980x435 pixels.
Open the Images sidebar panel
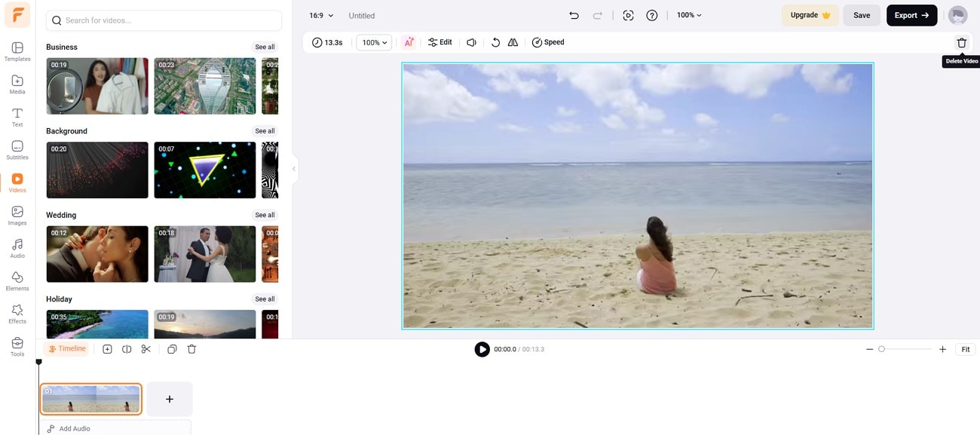click(x=17, y=216)
